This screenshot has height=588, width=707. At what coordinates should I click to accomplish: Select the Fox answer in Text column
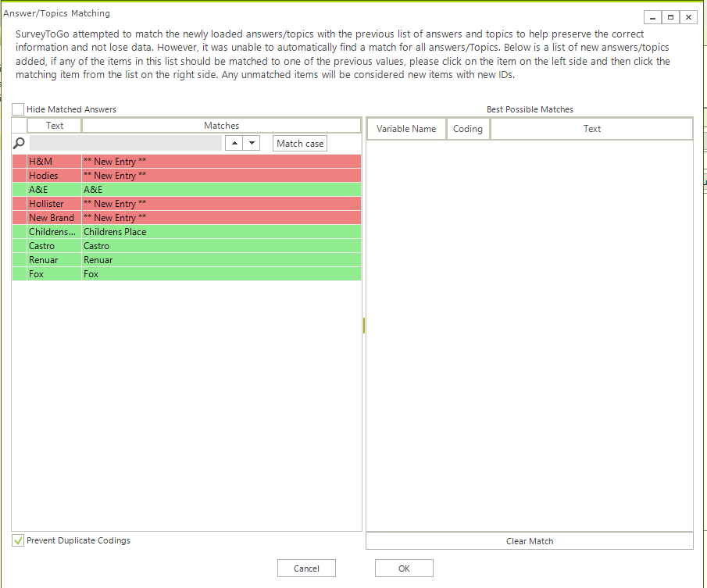point(54,274)
